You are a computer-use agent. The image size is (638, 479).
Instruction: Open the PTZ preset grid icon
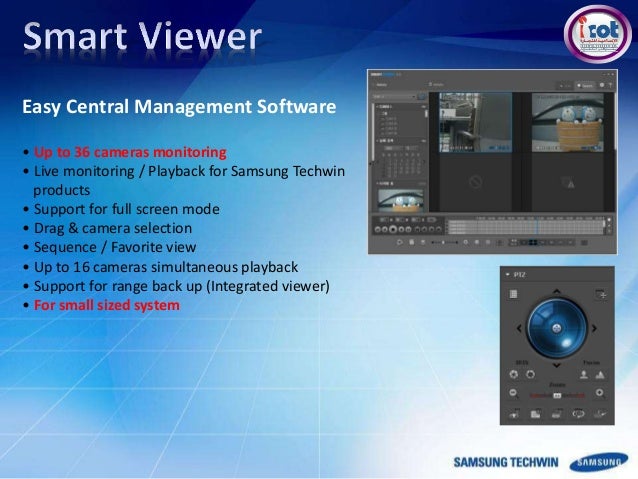[x=513, y=294]
